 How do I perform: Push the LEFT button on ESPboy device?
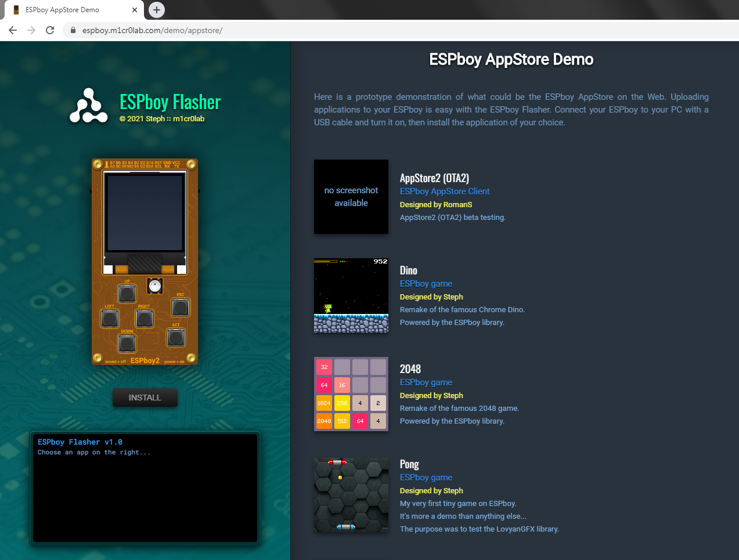pyautogui.click(x=110, y=318)
